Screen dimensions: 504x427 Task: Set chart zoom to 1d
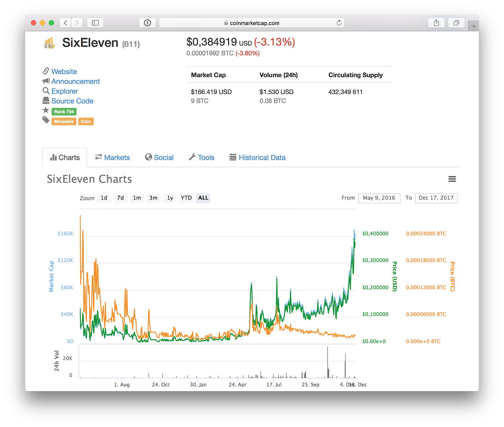pyautogui.click(x=104, y=198)
